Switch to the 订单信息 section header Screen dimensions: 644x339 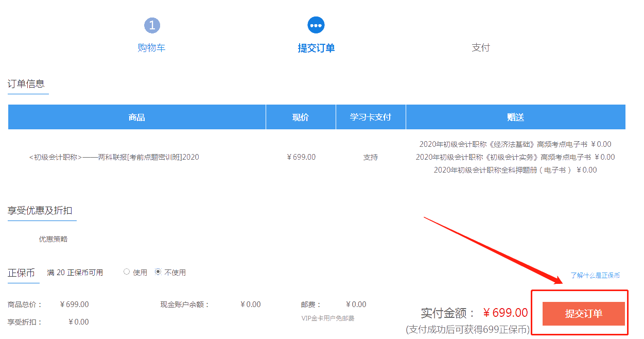pos(27,82)
